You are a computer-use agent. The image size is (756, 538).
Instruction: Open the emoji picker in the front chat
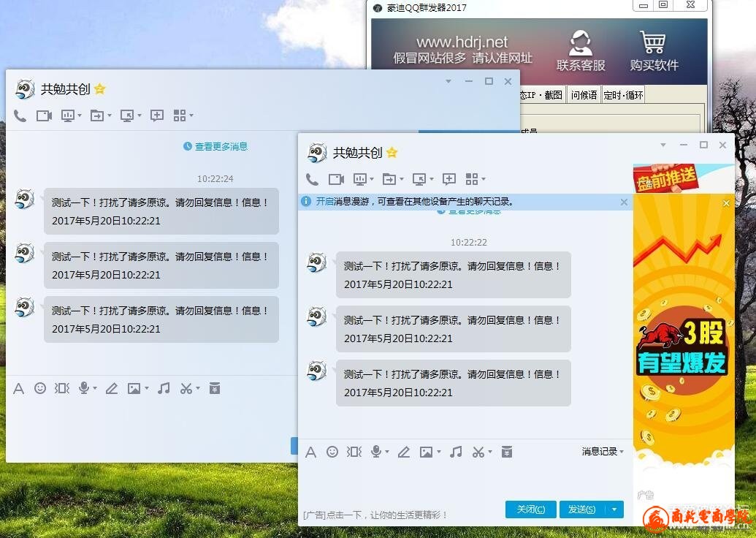click(x=332, y=452)
